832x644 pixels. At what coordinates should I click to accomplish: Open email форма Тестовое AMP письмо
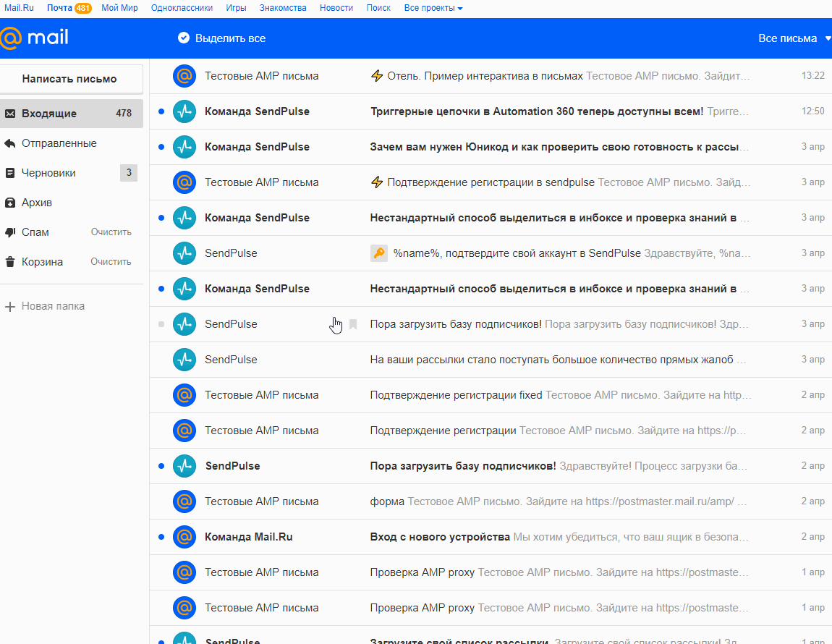point(491,501)
